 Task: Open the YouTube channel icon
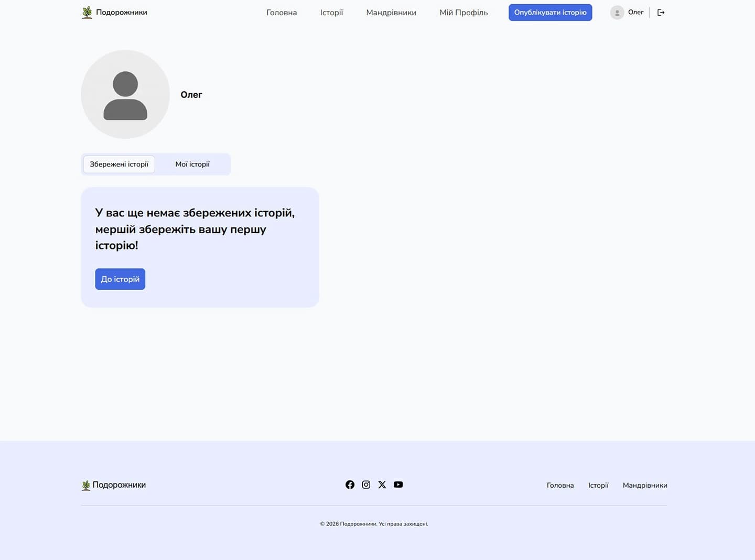[x=398, y=485]
